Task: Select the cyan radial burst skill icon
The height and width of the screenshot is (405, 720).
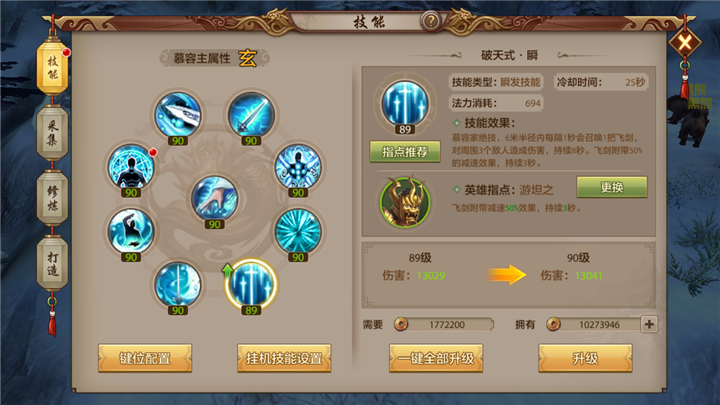Action: coord(298,231)
